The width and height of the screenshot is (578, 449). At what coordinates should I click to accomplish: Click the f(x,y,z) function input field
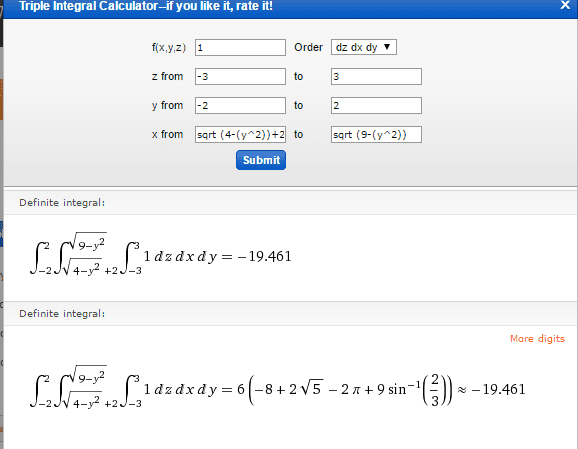click(x=240, y=48)
